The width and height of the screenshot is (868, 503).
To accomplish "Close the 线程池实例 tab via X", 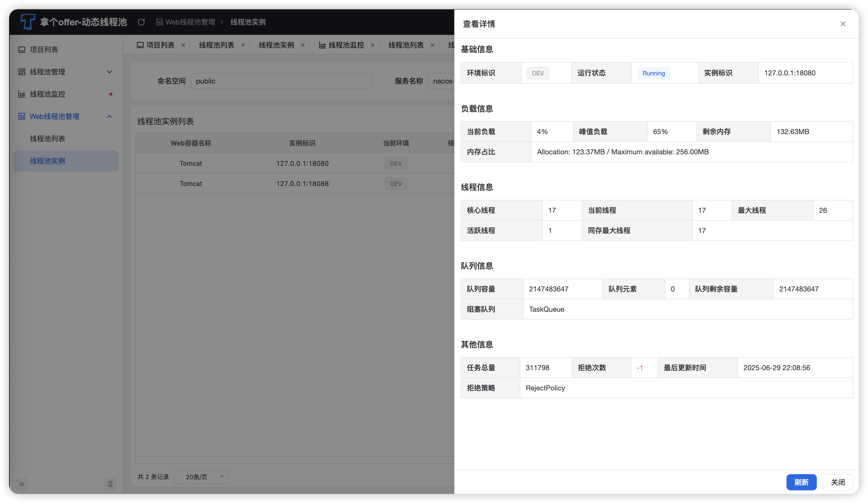I will pos(303,45).
